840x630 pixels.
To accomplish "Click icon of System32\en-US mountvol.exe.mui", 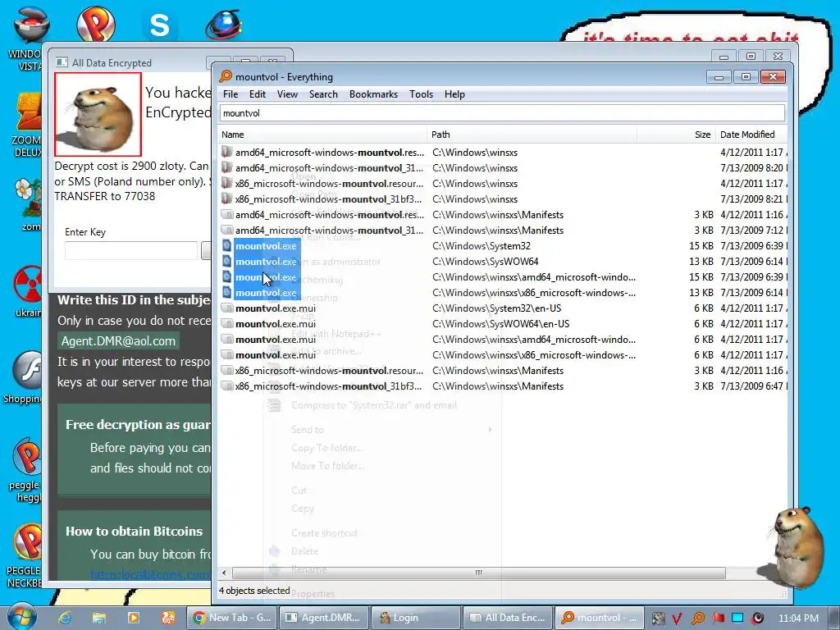I will click(x=227, y=308).
